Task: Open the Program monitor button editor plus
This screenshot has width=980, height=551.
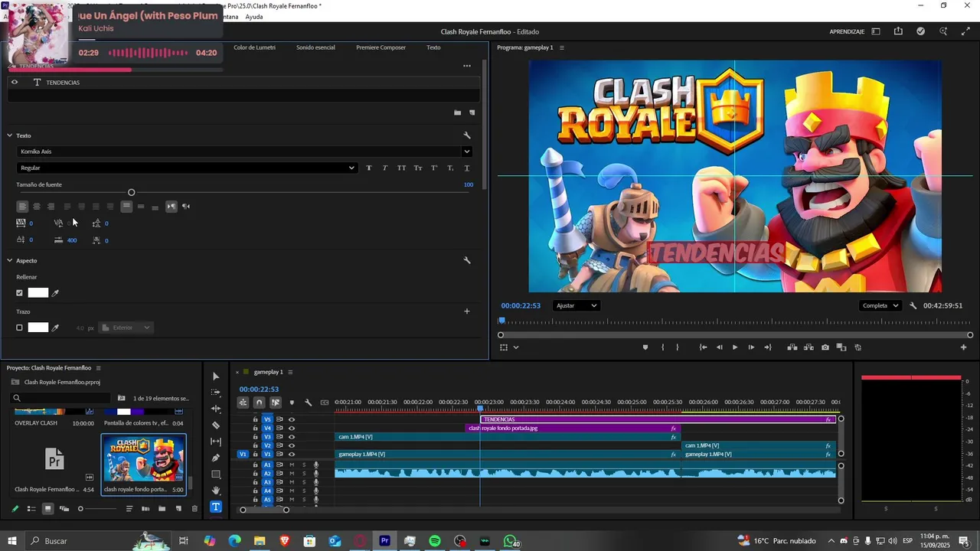Action: point(963,347)
